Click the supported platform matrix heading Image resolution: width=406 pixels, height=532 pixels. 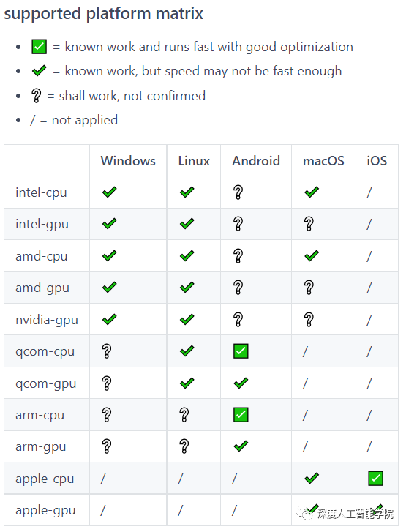[x=103, y=14]
